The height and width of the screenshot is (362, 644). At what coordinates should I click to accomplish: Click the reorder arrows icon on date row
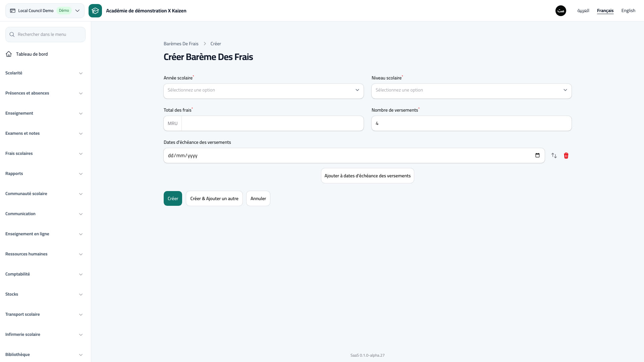tap(554, 156)
